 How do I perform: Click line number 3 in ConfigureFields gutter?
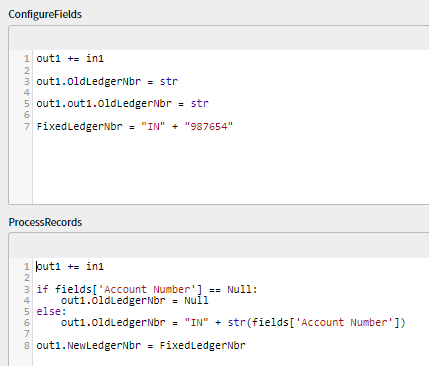point(27,81)
